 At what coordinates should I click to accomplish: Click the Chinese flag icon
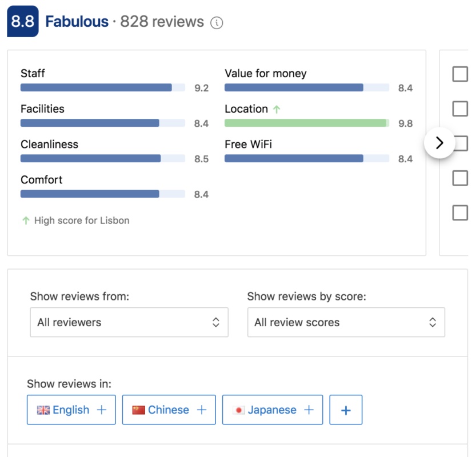pos(138,410)
